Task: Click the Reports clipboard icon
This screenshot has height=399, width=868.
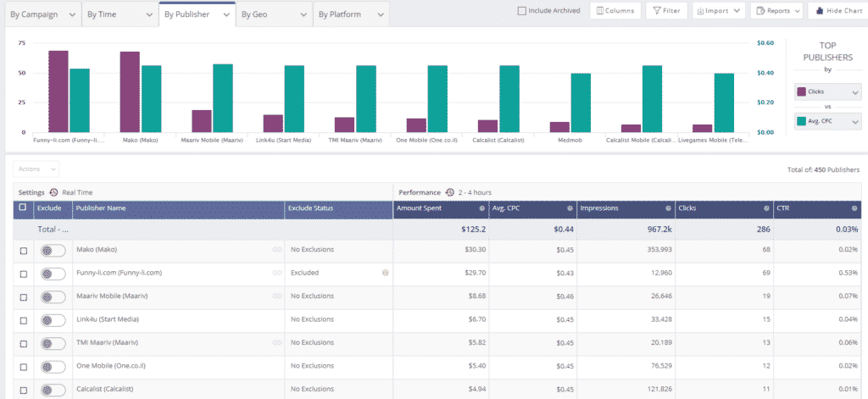Action: coord(760,10)
